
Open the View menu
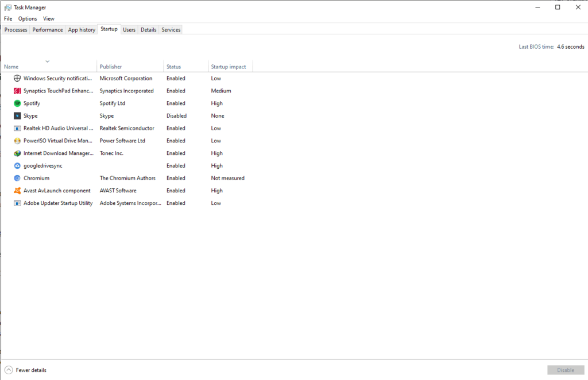pos(49,18)
